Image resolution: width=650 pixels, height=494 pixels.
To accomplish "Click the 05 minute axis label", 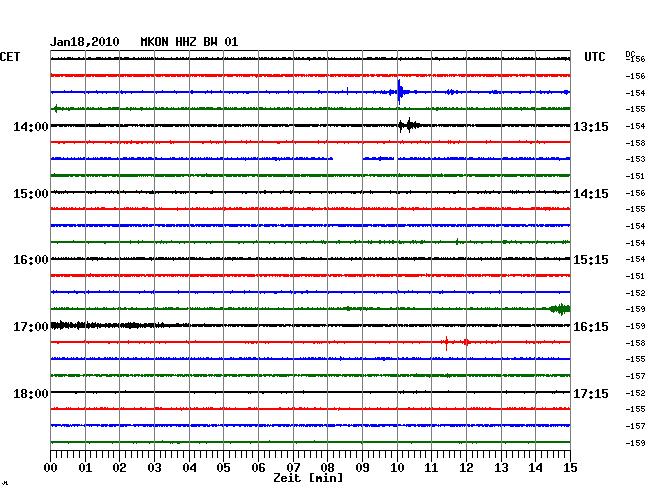I will [223, 468].
